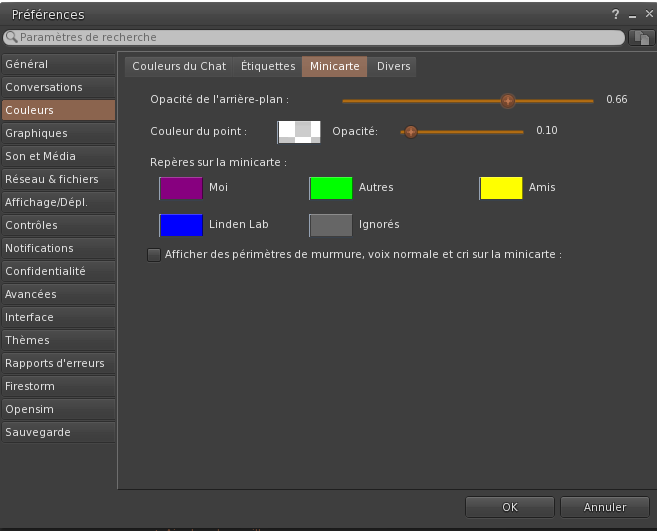Click the Annuler button
The height and width of the screenshot is (531, 657).
point(605,507)
